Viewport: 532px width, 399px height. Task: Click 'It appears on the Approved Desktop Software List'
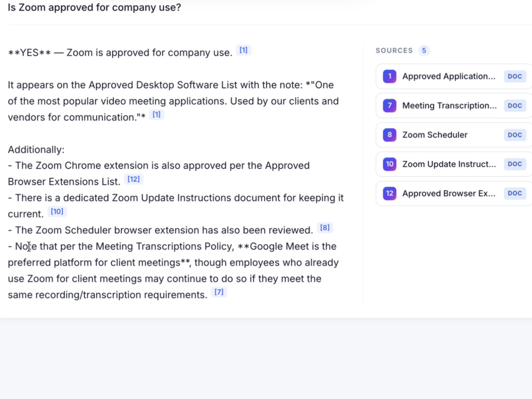[x=122, y=85]
